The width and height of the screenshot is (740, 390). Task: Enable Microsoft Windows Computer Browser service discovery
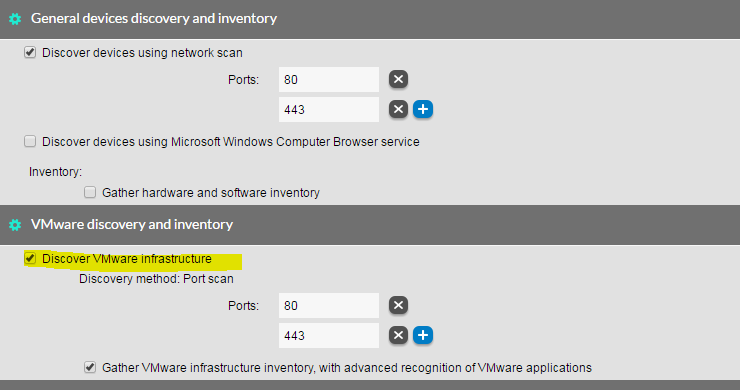(30, 141)
